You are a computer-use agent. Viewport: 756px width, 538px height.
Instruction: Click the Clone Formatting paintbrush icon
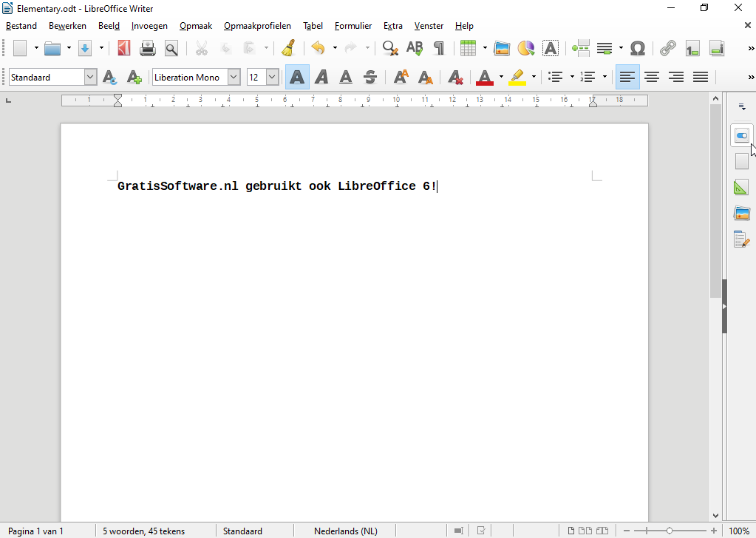pos(288,49)
